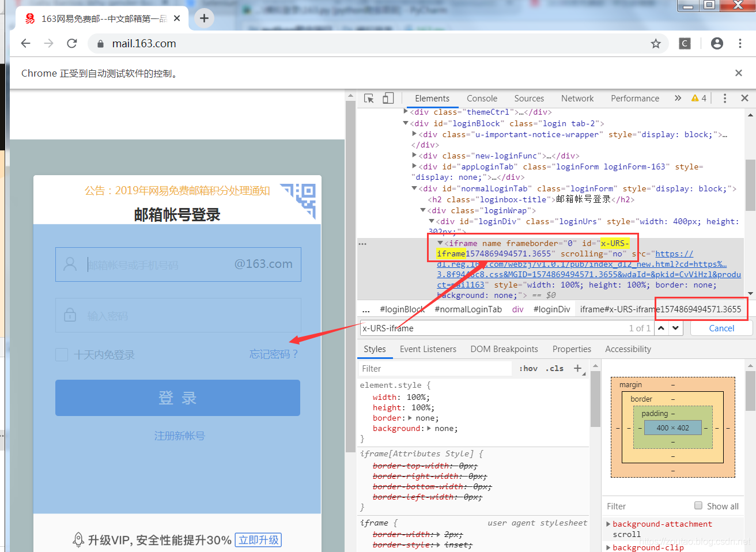Viewport: 756px width, 552px height.
Task: Expand the background-attachment computed property
Action: (x=608, y=524)
